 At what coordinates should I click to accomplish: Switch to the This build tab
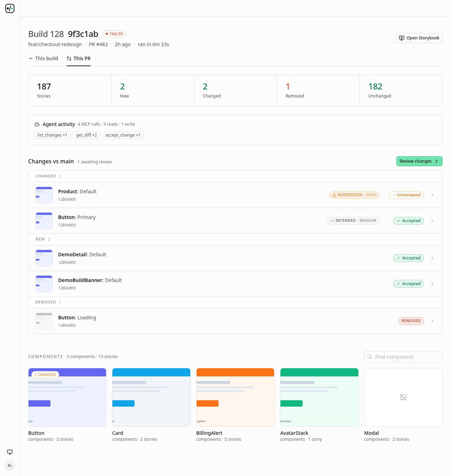tap(43, 58)
